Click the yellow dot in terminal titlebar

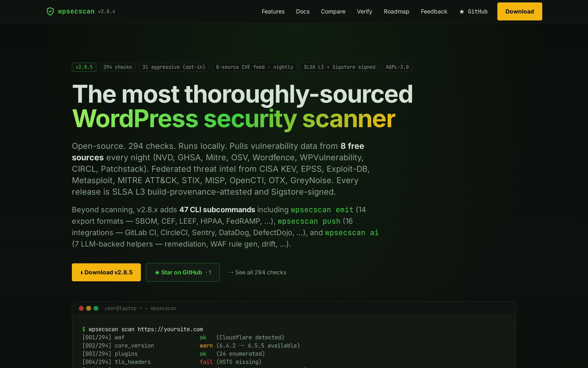point(89,308)
